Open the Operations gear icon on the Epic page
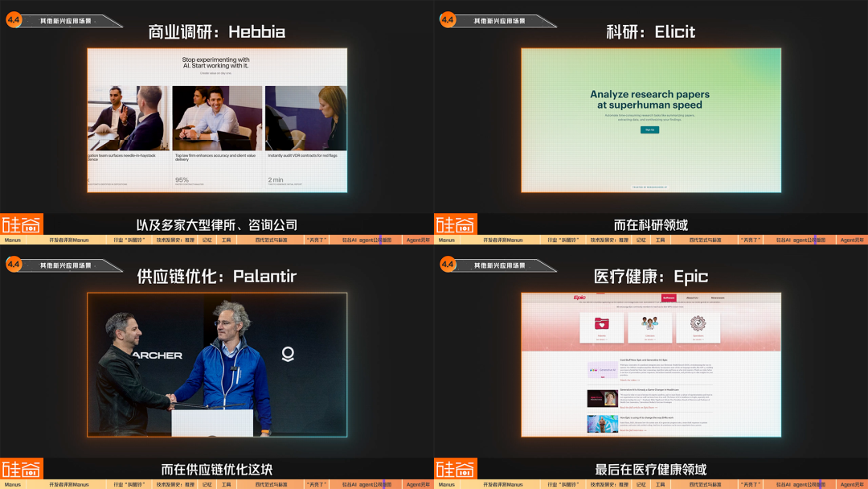Image resolution: width=868 pixels, height=489 pixels. [x=698, y=323]
